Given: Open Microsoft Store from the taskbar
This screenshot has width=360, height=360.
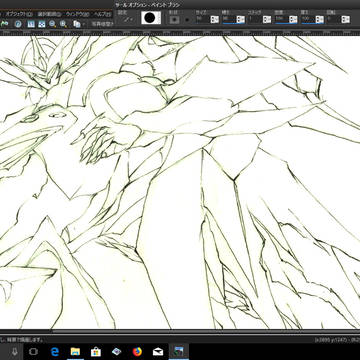Looking at the screenshot, I should click(96, 351).
